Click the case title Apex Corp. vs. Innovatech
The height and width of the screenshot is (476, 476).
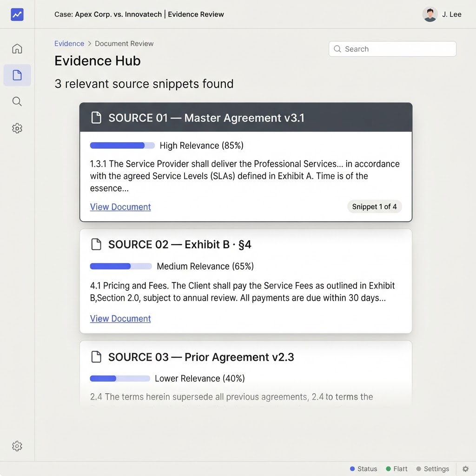pos(119,14)
